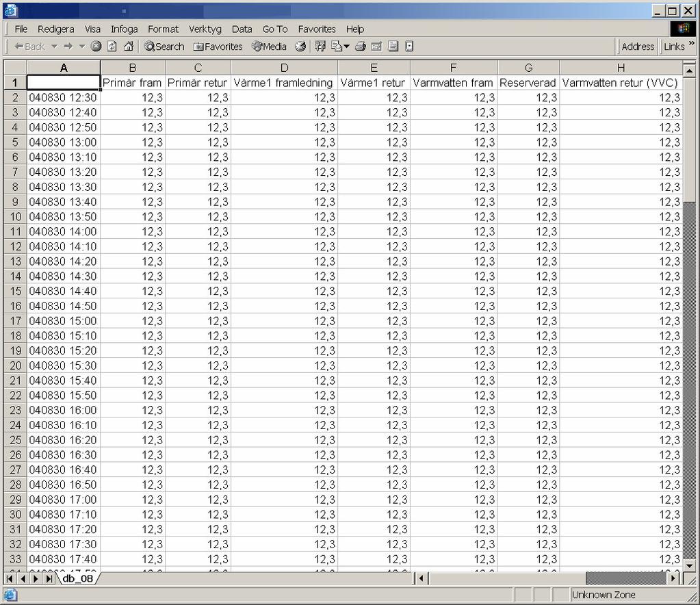The width and height of the screenshot is (700, 605).
Task: Click the 'Primär fram' header cell
Action: point(133,83)
